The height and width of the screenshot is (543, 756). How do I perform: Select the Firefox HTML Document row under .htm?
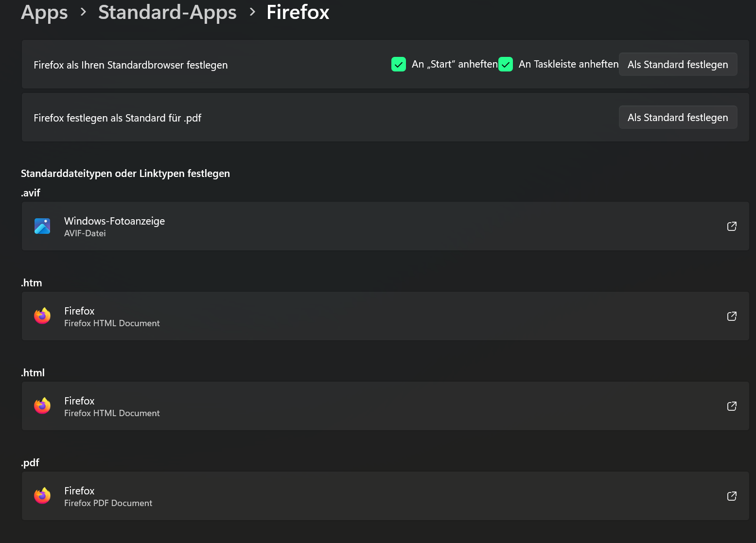tap(385, 316)
